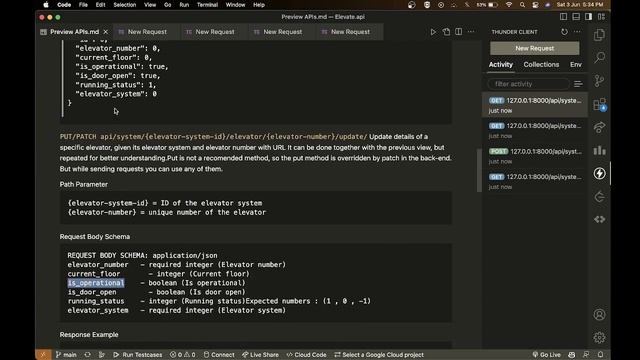Click the Response Example heading
640x360 pixels.
(x=89, y=335)
